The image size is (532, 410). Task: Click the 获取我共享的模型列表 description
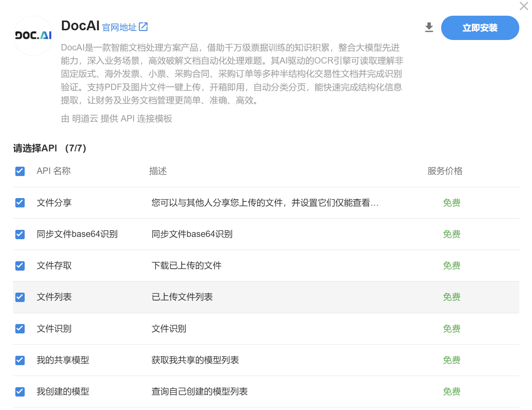(195, 360)
